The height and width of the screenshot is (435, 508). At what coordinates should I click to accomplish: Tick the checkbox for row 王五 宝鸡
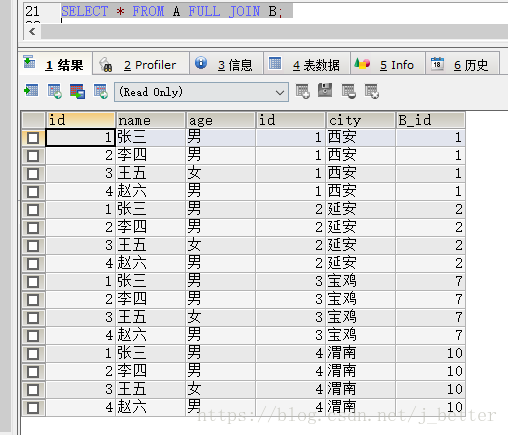click(33, 318)
